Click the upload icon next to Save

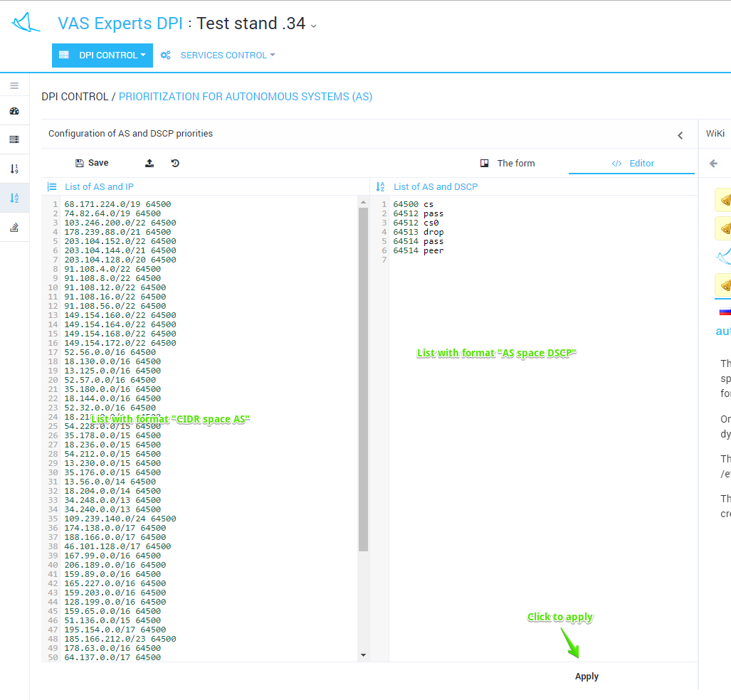click(149, 163)
